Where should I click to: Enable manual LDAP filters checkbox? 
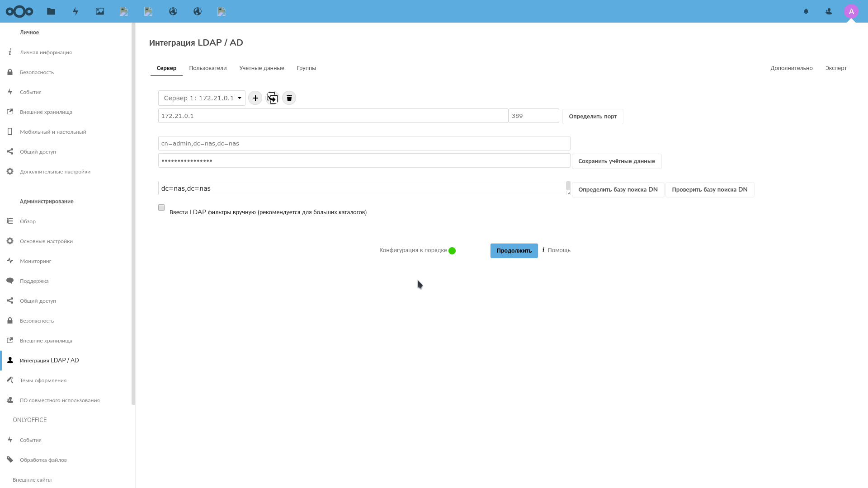pyautogui.click(x=161, y=207)
